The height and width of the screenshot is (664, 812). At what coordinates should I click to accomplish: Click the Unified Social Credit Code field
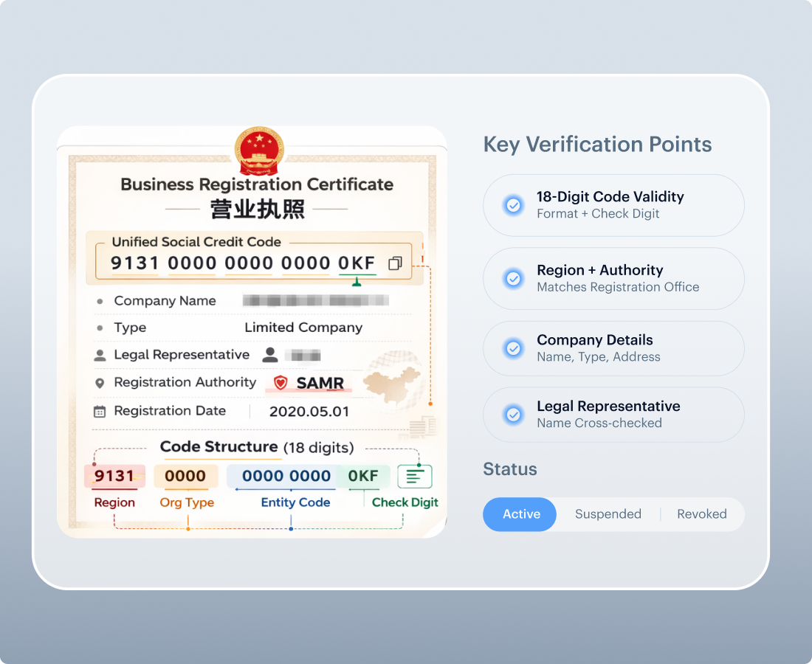(244, 263)
